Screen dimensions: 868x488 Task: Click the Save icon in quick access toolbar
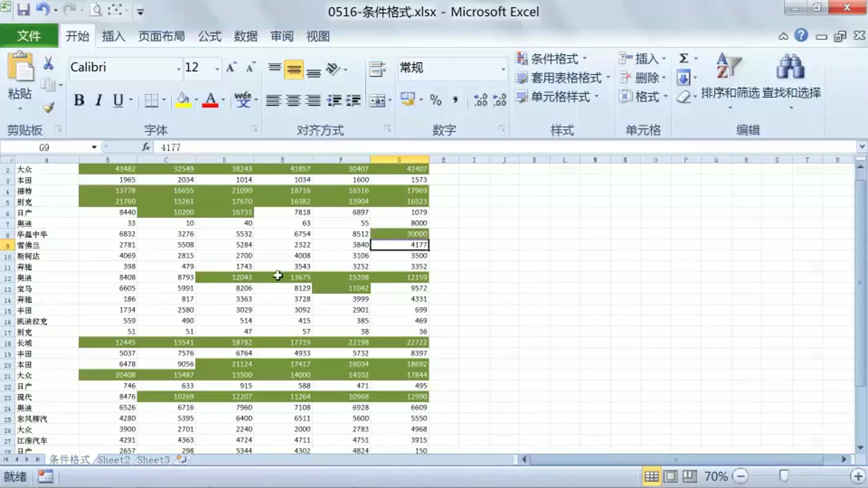point(24,10)
